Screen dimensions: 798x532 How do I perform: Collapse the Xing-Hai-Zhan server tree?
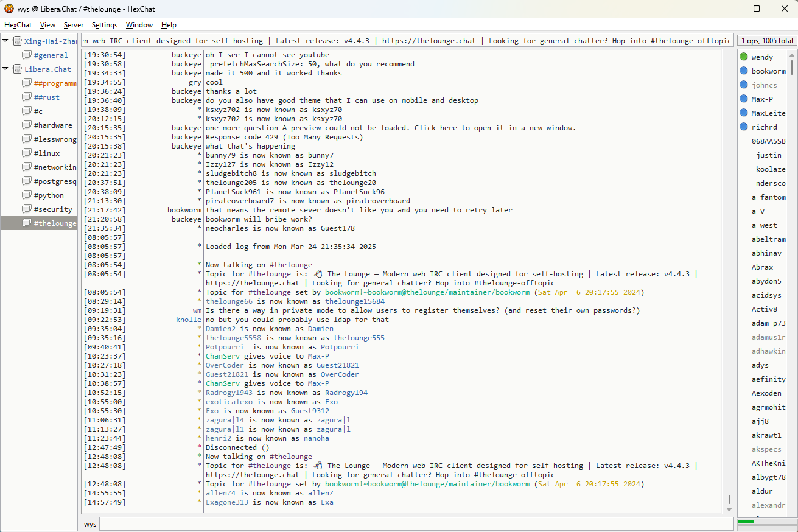coord(5,41)
